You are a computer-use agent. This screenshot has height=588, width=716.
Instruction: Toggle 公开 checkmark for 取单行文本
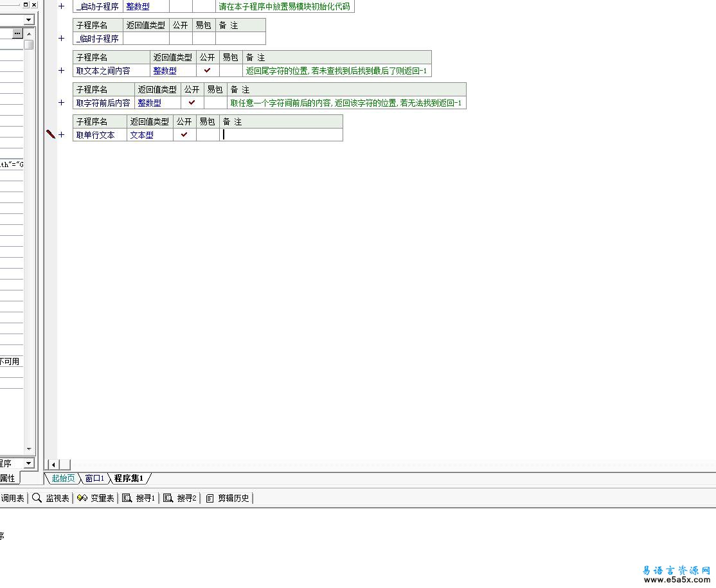tap(184, 135)
